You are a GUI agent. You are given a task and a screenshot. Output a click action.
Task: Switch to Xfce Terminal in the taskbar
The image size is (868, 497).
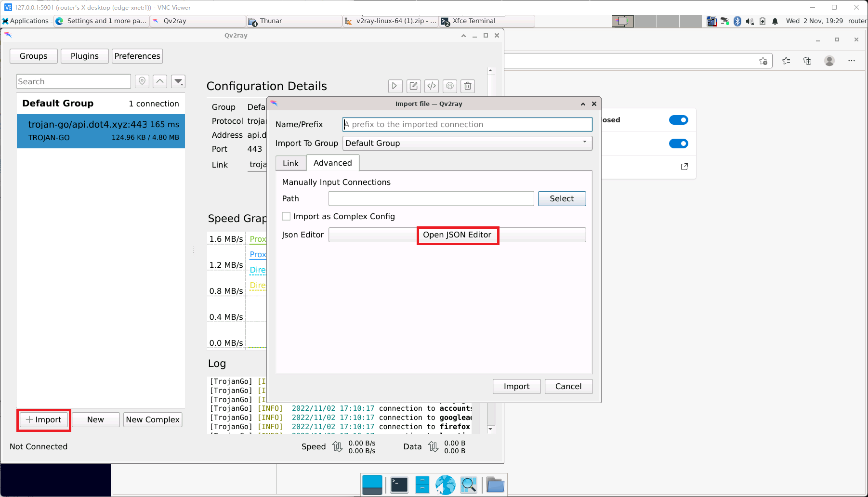click(487, 21)
